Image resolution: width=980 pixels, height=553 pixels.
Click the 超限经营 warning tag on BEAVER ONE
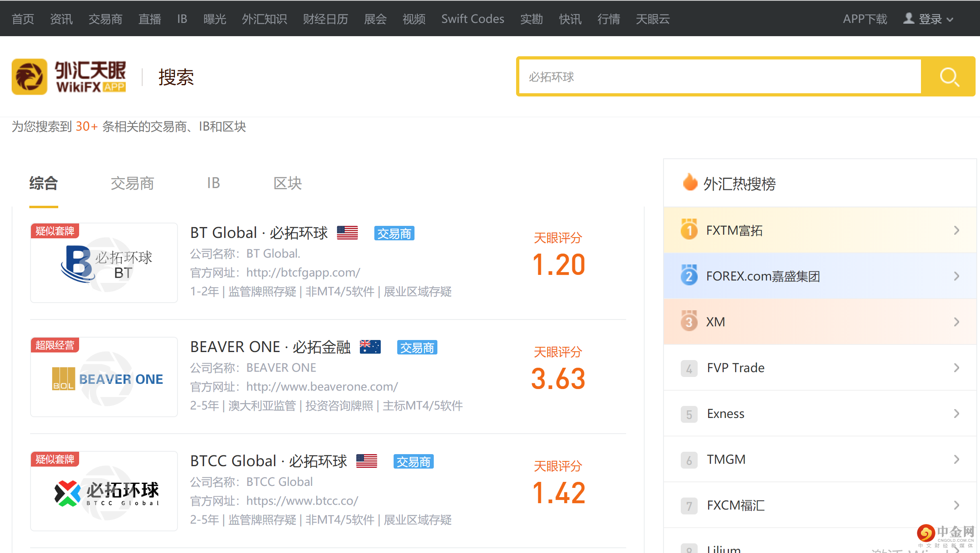coord(55,345)
